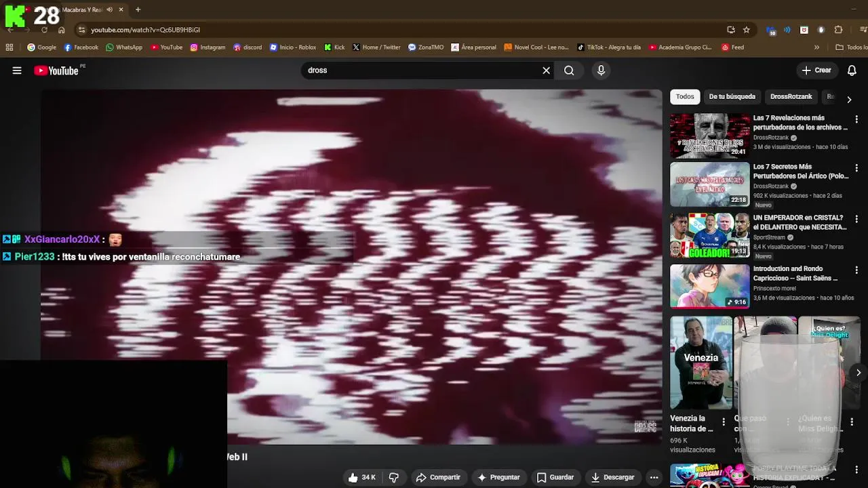
Task: Focus the YouTube search field
Action: tap(423, 70)
